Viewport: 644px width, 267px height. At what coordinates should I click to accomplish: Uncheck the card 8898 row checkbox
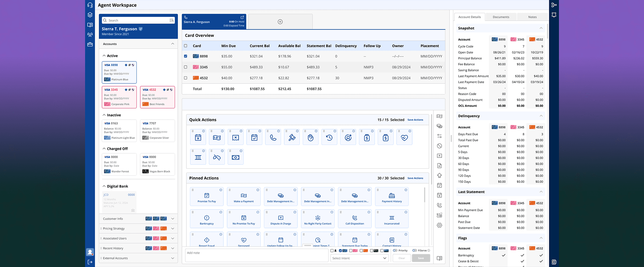[185, 56]
